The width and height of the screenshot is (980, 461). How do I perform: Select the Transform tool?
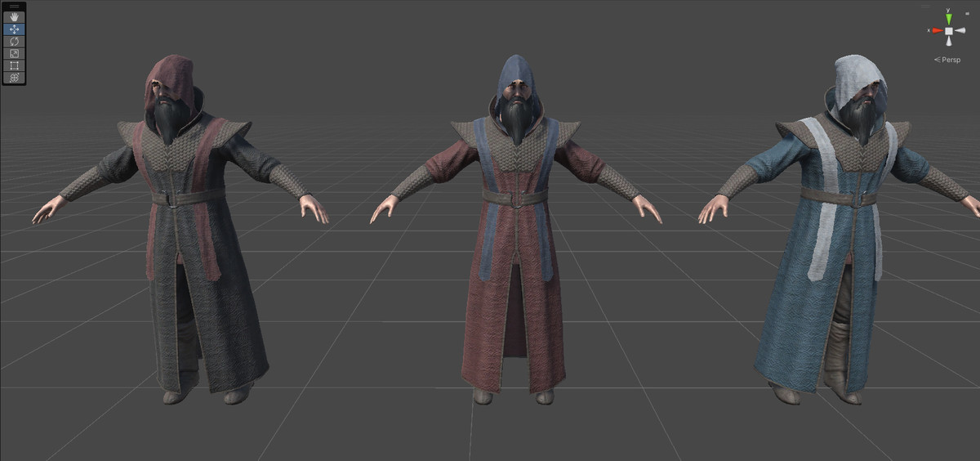pyautogui.click(x=14, y=78)
